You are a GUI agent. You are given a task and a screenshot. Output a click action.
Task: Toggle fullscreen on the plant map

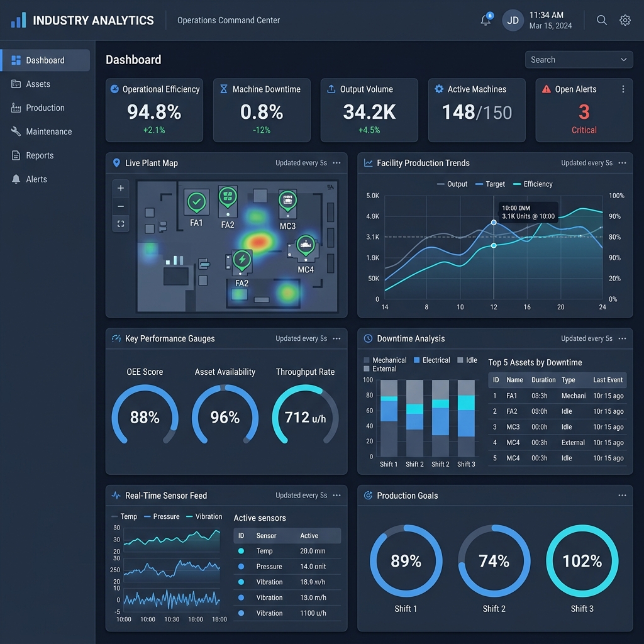[121, 224]
